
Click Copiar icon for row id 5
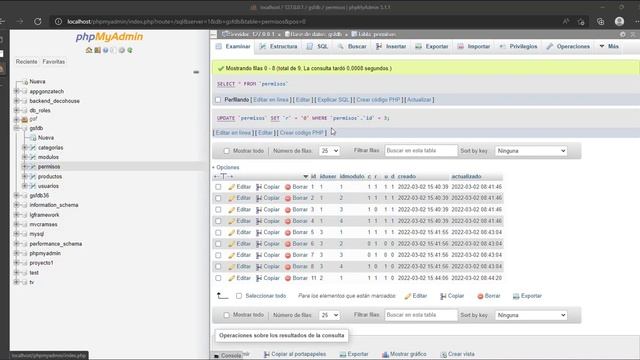click(x=259, y=233)
